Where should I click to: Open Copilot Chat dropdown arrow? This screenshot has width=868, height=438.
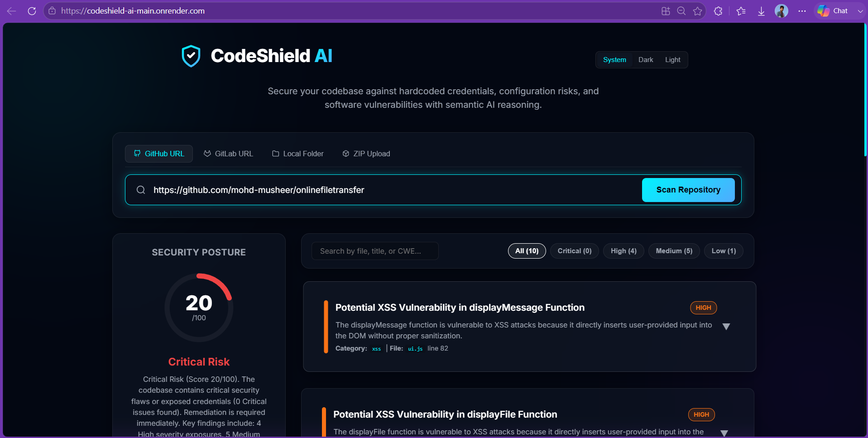(x=860, y=11)
